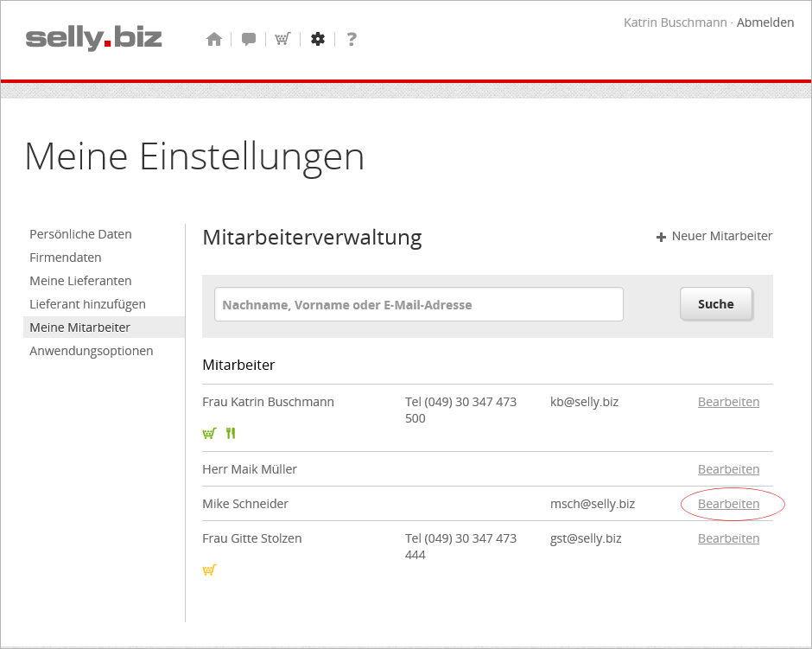Focus the employee name search field
Viewport: 812px width, 649px height.
point(419,304)
